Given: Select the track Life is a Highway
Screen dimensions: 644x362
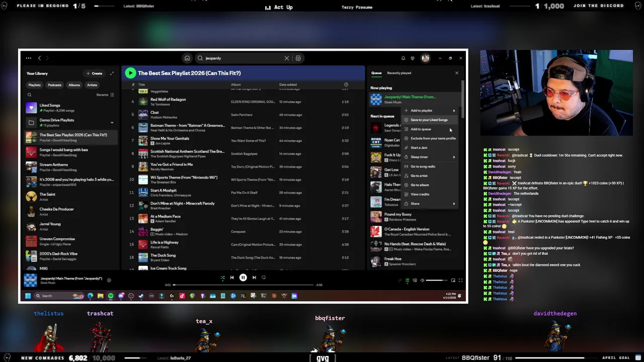Looking at the screenshot, I should click(x=244, y=244).
